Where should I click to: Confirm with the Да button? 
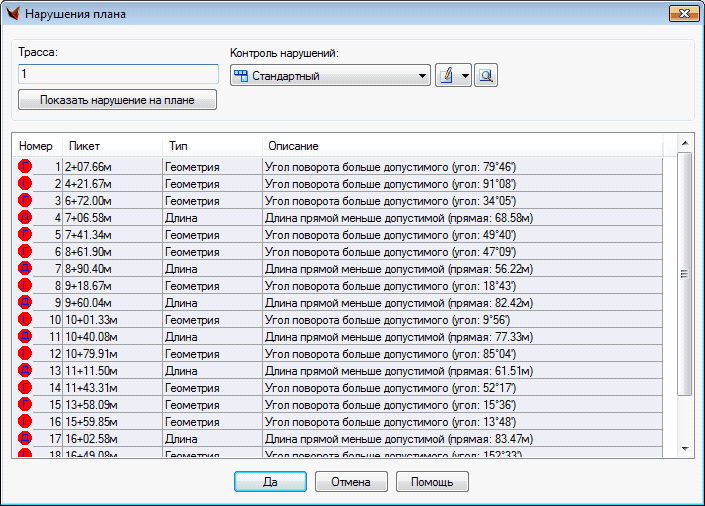tap(270, 482)
